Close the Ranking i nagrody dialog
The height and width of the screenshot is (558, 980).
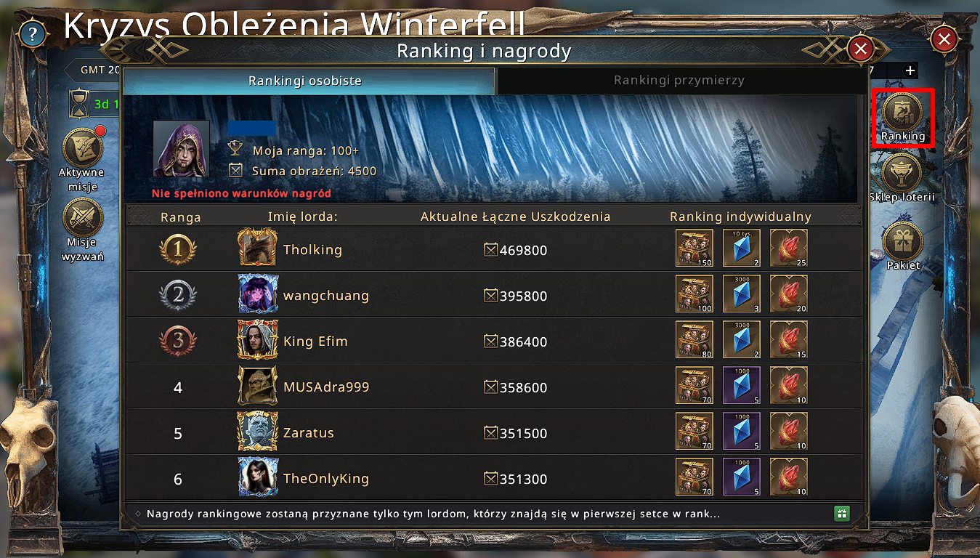coord(861,49)
